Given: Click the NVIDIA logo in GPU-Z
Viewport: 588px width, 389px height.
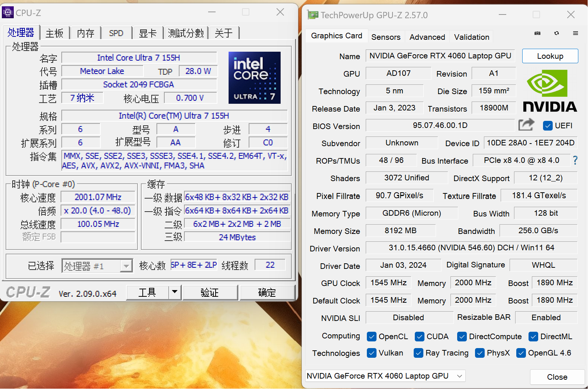Looking at the screenshot, I should (x=550, y=91).
